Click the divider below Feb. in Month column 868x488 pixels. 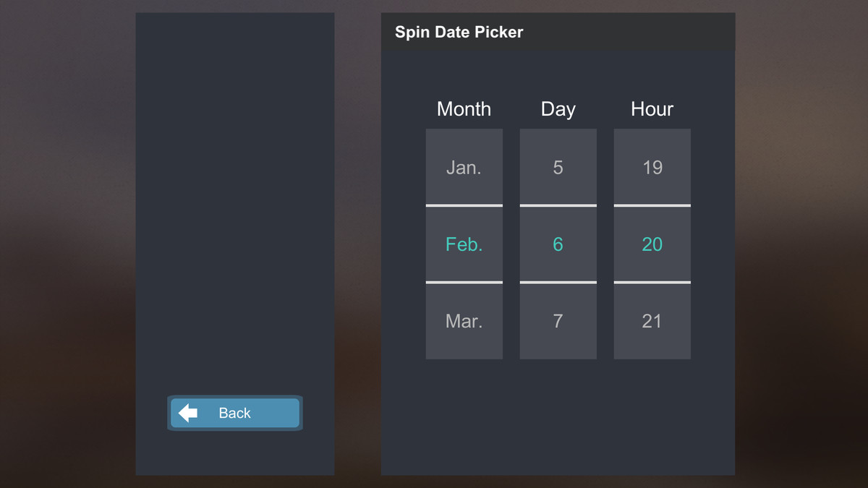(464, 281)
